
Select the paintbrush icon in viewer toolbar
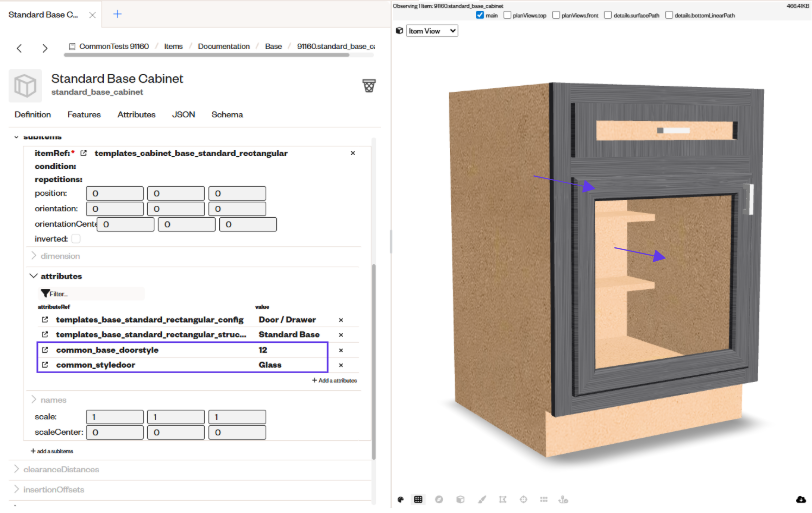482,500
